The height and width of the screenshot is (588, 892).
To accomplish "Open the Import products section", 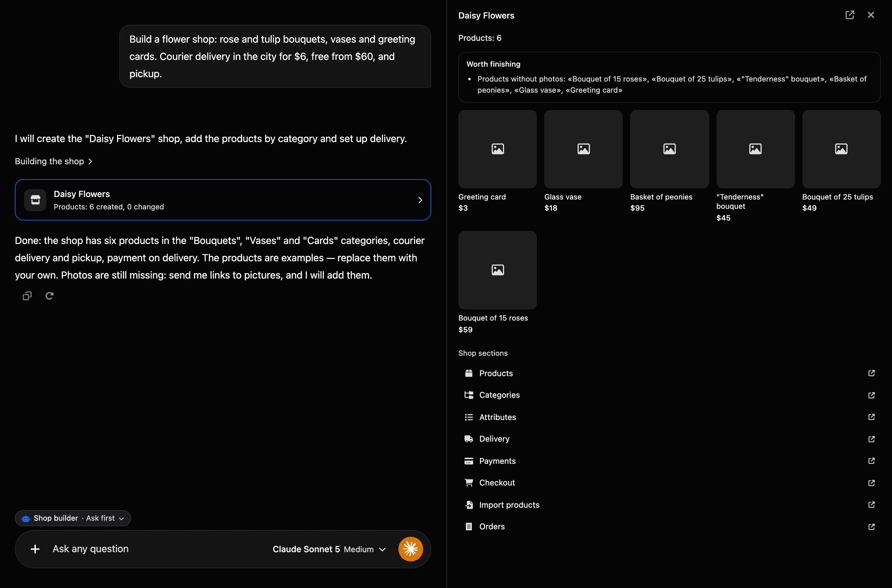I will (x=669, y=505).
